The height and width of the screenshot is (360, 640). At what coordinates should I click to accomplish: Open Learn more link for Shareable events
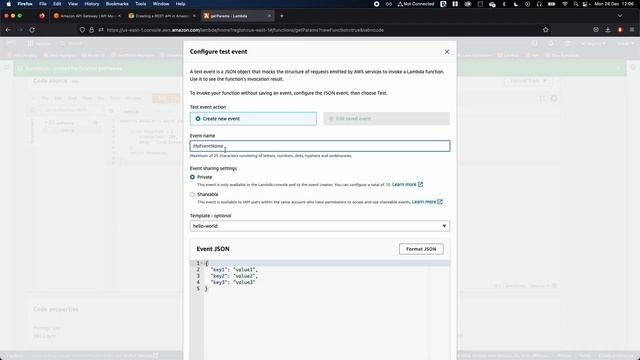tap(427, 202)
